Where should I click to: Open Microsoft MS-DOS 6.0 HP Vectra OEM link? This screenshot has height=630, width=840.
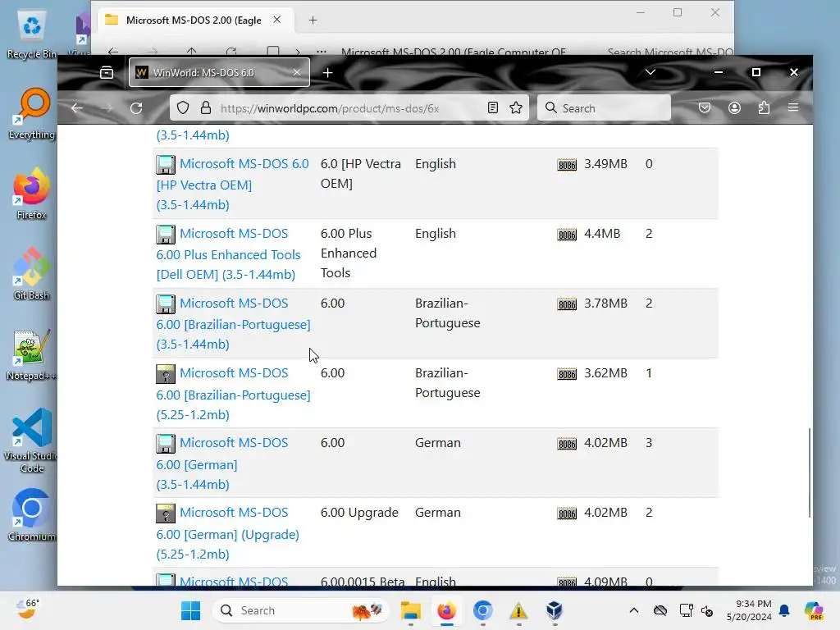click(x=232, y=185)
